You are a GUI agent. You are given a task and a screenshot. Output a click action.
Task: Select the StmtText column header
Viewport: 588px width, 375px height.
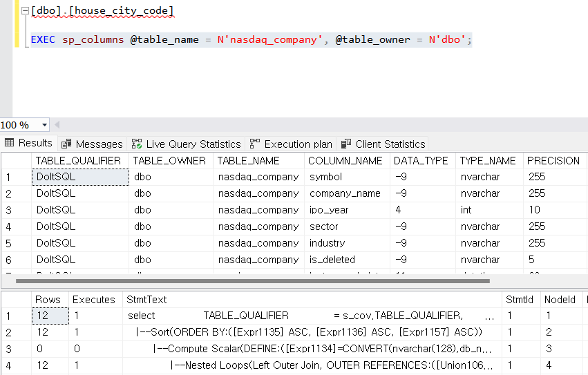tap(312, 300)
